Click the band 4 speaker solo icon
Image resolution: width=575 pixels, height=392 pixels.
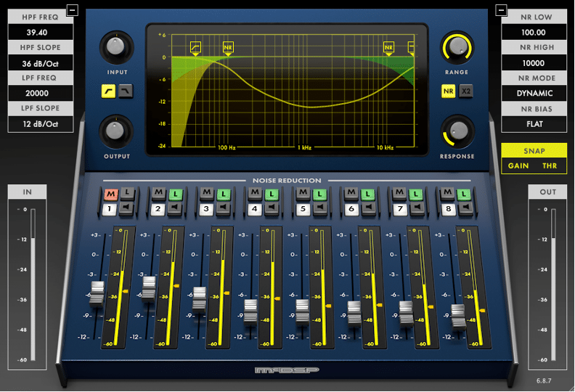coord(272,209)
